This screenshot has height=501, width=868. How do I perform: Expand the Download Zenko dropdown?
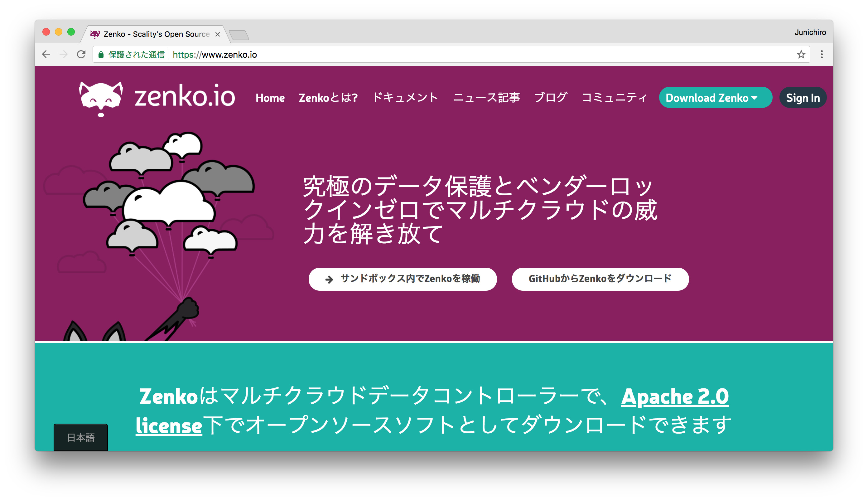point(715,98)
